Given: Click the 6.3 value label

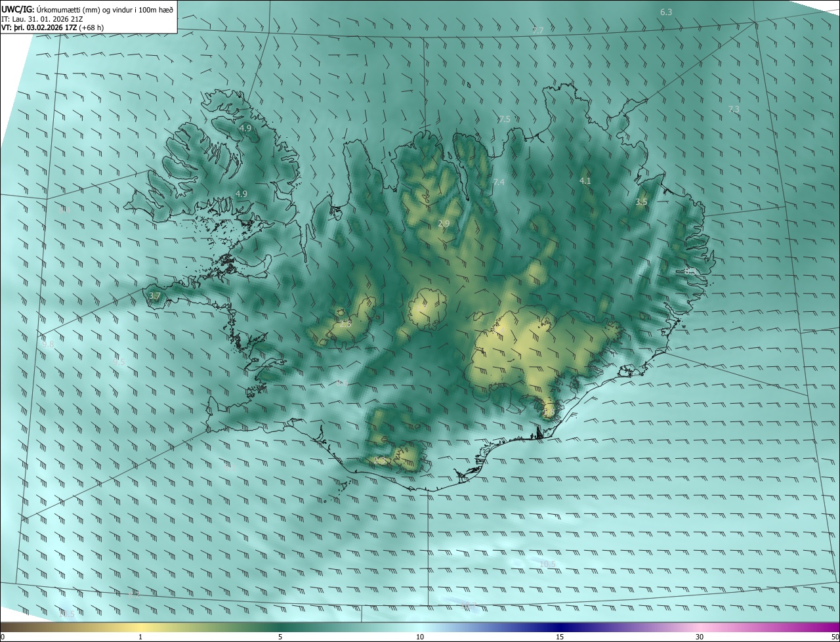Looking at the screenshot, I should (x=666, y=12).
